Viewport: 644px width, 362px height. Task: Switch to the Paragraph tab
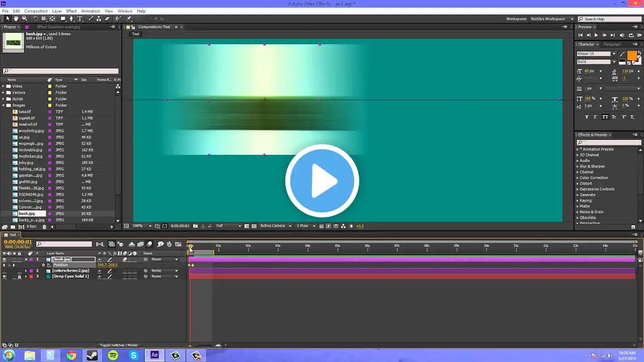tap(612, 44)
